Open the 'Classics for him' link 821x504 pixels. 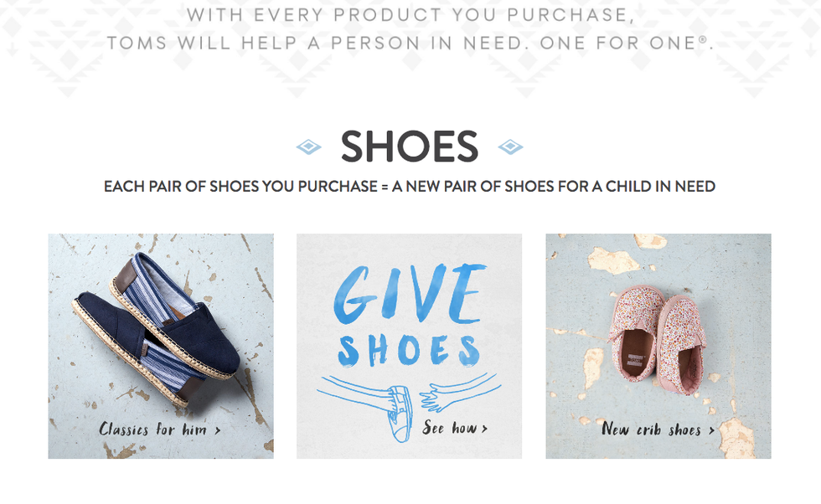[153, 429]
